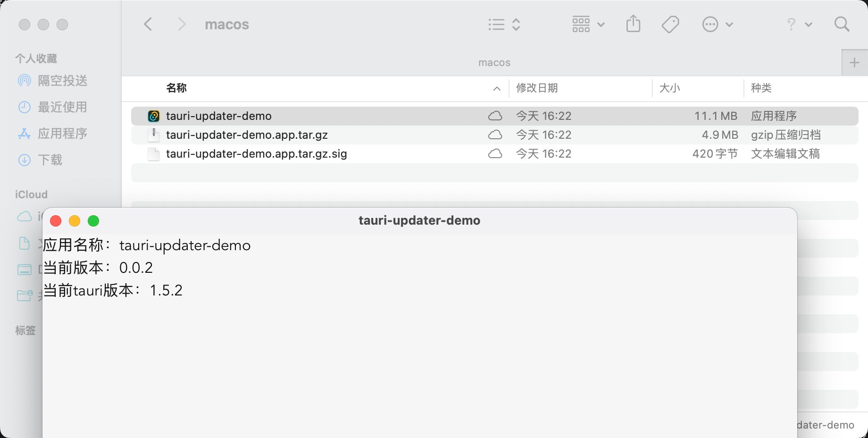The height and width of the screenshot is (438, 868).
Task: Click the Share icon in the toolbar
Action: pos(633,24)
